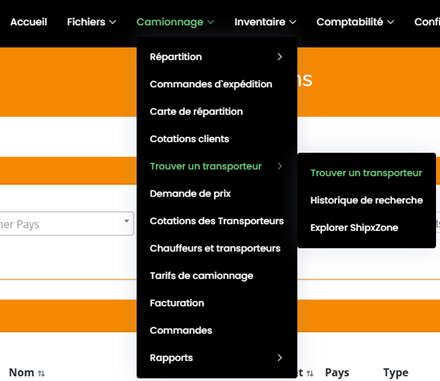Open the Pays dropdown arrow
This screenshot has height=381, width=440.
point(126,221)
